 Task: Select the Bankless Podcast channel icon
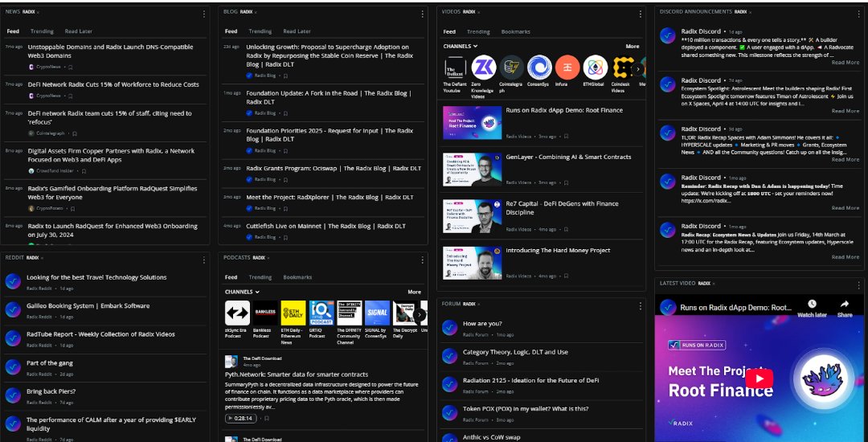[x=265, y=313]
